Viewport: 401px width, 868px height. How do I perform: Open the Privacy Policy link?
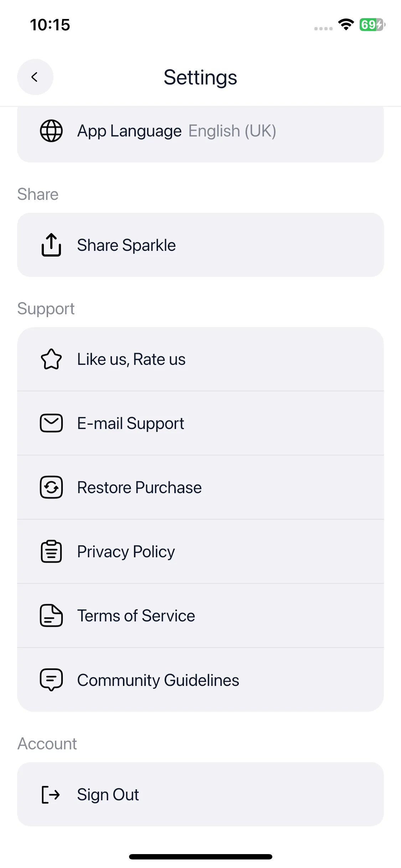pyautogui.click(x=200, y=551)
